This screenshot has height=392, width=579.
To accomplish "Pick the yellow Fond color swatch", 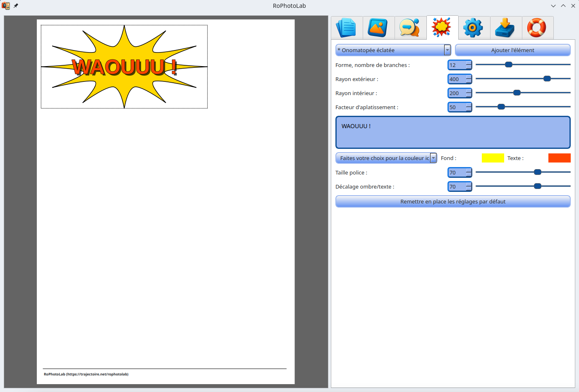I will point(493,158).
